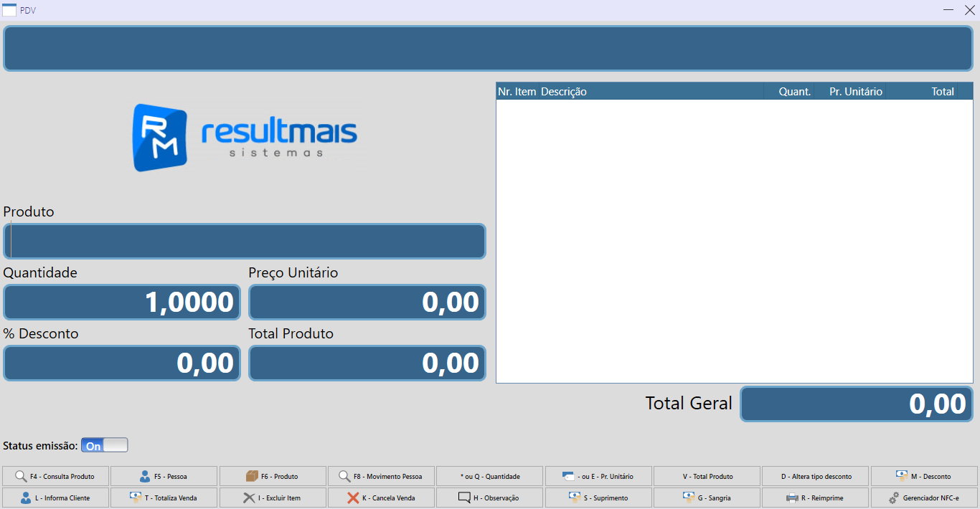This screenshot has width=980, height=509.
Task: Toggle the Status emissão switch
Action: pyautogui.click(x=104, y=445)
